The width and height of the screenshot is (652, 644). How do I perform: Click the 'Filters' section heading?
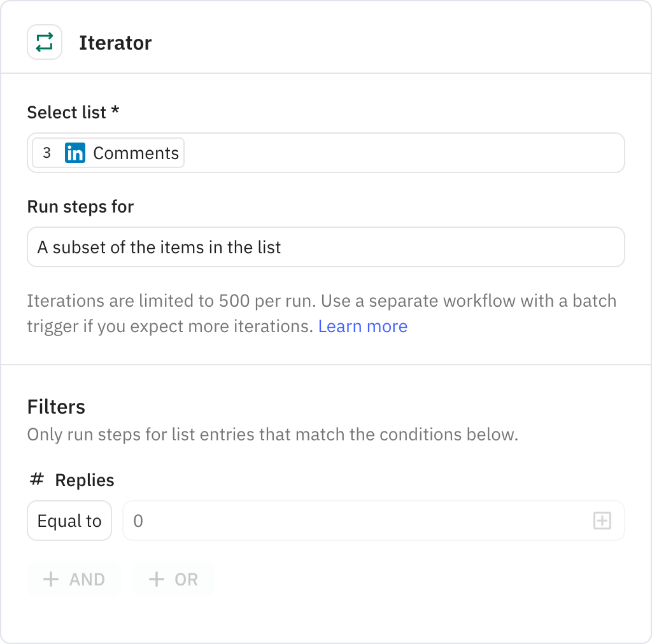tap(56, 407)
